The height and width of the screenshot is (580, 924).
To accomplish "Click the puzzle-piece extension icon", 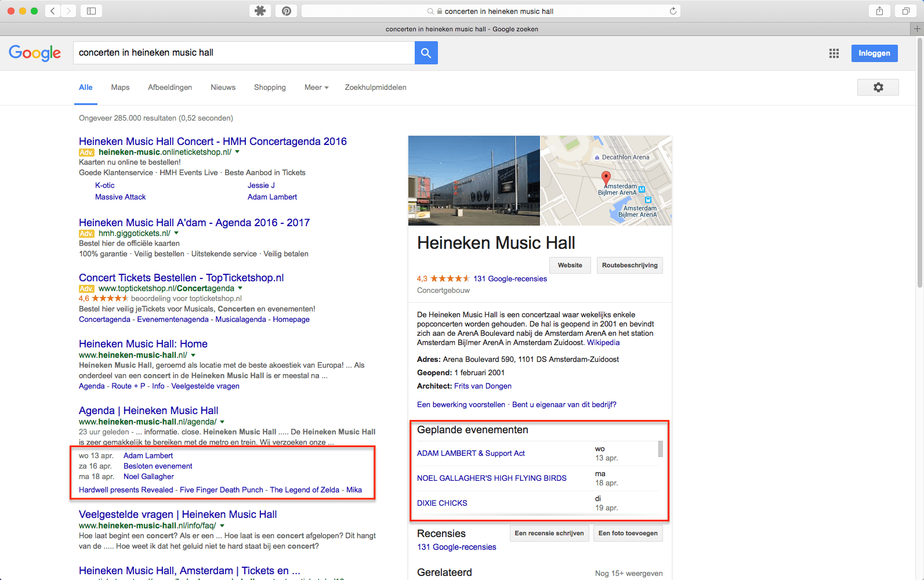I will (260, 11).
